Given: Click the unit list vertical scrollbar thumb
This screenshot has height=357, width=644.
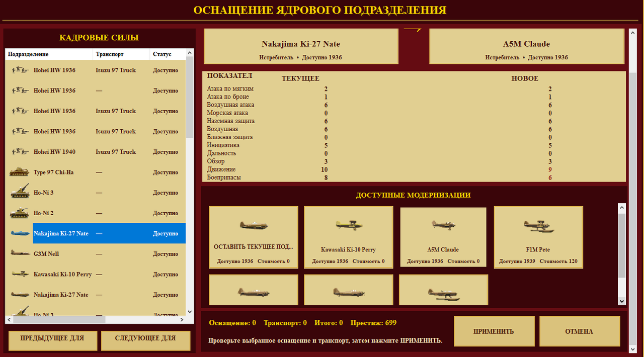Looking at the screenshot, I should tap(190, 98).
